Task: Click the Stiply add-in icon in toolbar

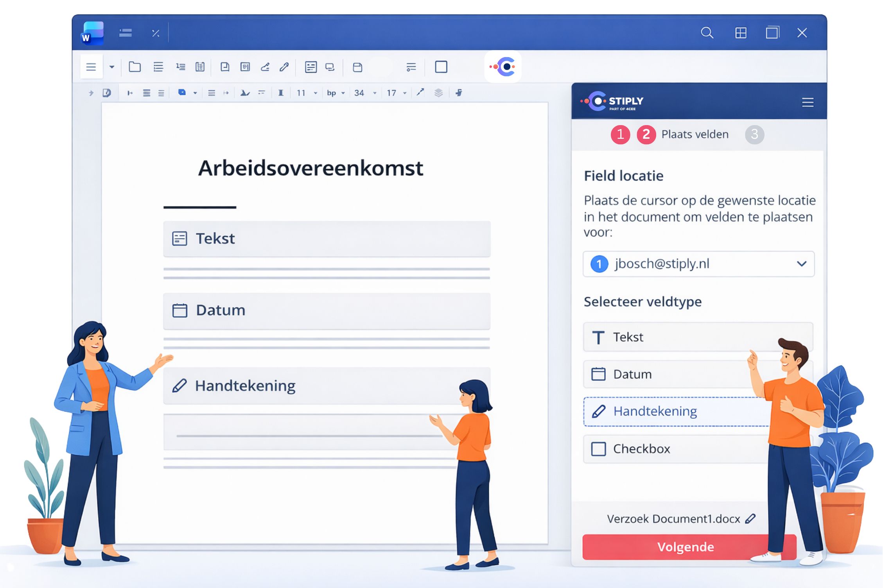Action: [x=503, y=67]
